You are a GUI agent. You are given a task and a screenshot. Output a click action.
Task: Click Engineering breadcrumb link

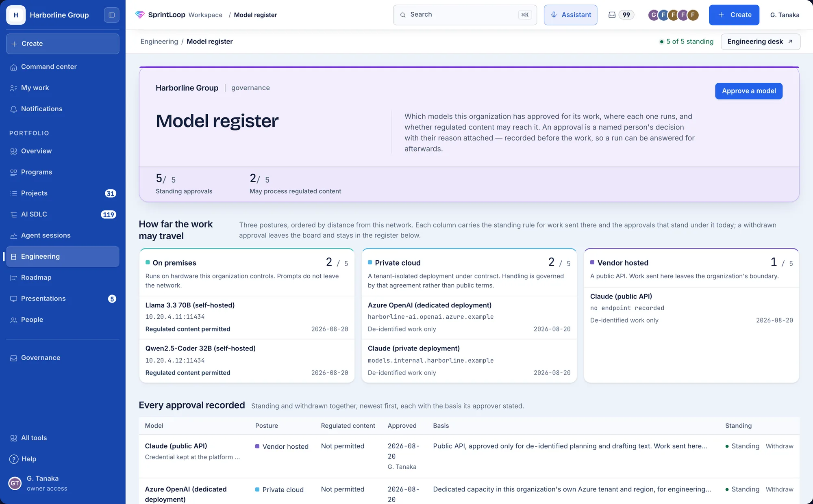point(159,41)
